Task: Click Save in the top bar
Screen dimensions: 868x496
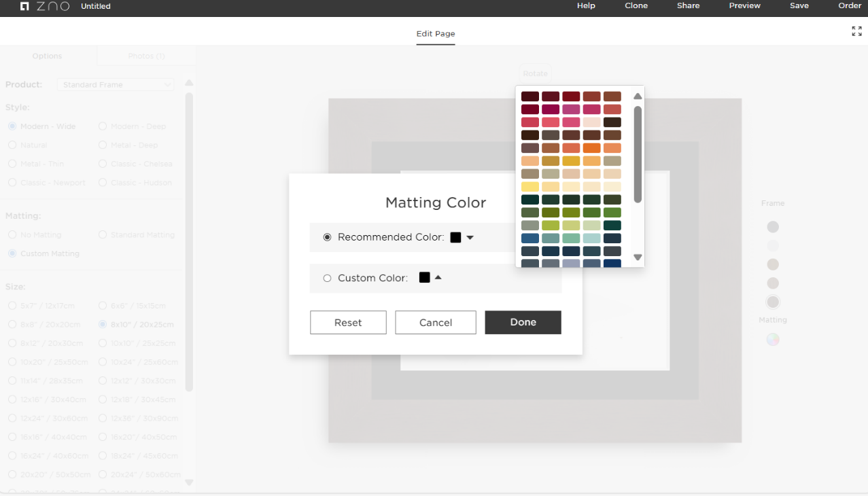Action: coord(799,5)
